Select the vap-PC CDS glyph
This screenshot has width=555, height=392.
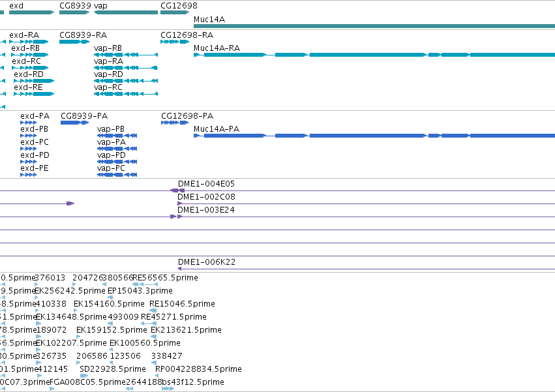tap(117, 175)
